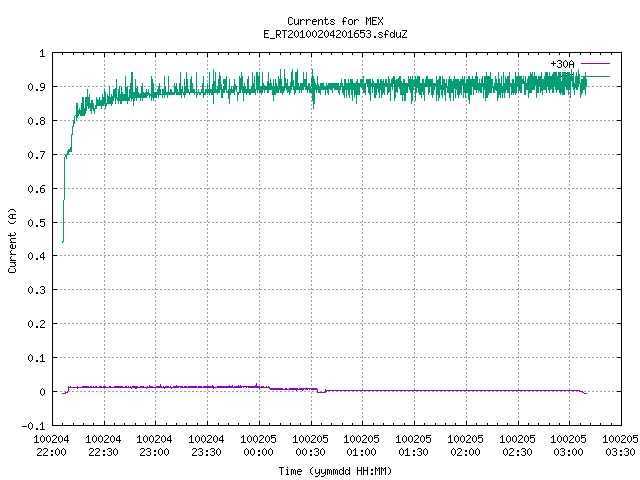Click the green line sample in legend
The width and height of the screenshot is (640, 480).
pyautogui.click(x=598, y=77)
